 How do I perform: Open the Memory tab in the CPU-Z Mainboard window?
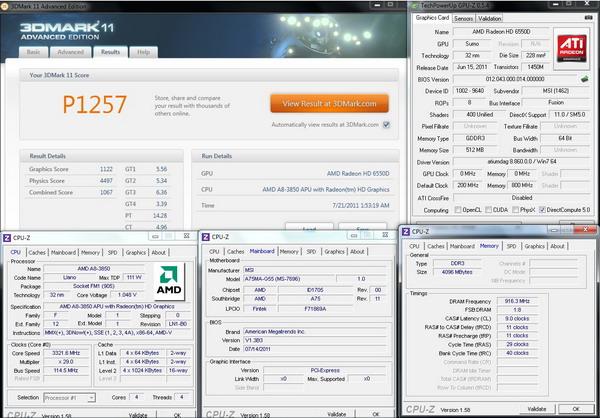[x=289, y=251]
